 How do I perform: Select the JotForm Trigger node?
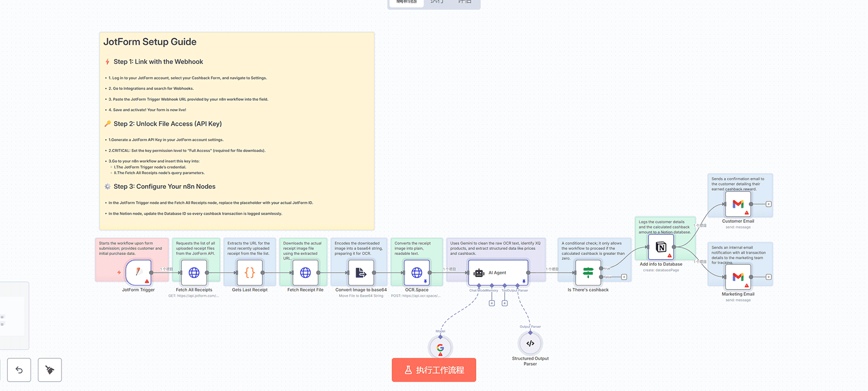(138, 273)
